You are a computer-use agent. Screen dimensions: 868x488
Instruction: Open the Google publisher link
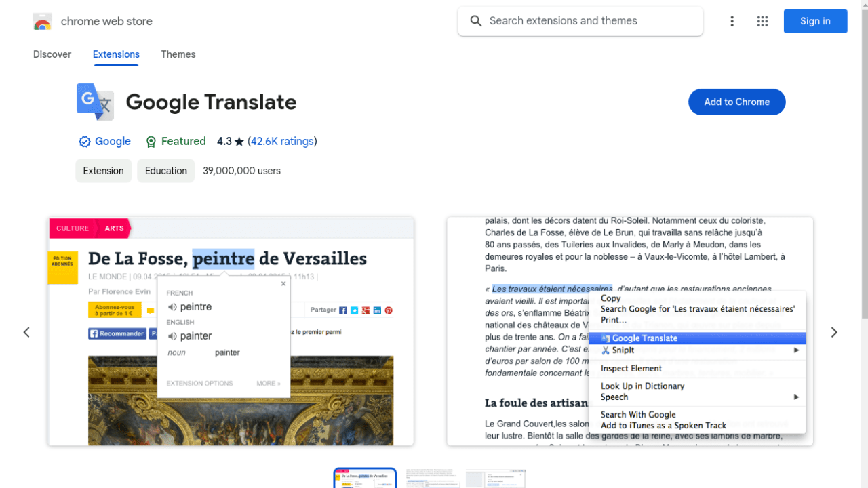pyautogui.click(x=113, y=141)
